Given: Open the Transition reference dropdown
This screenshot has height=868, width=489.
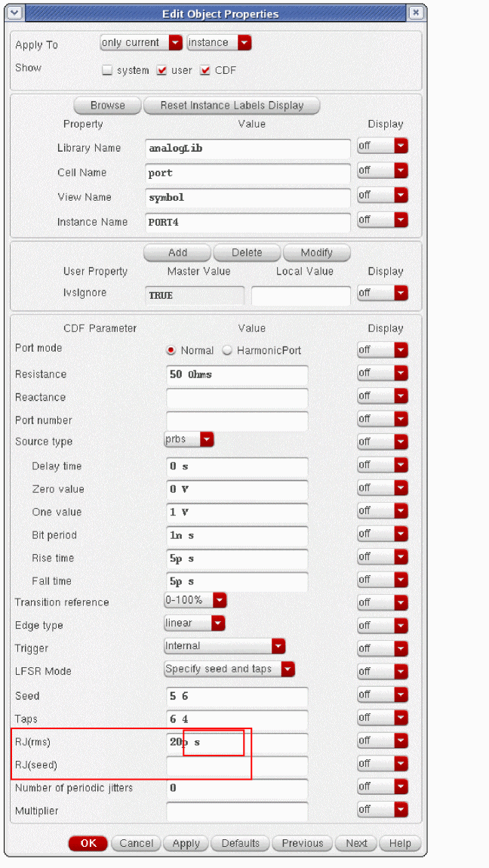Looking at the screenshot, I should click(196, 601).
